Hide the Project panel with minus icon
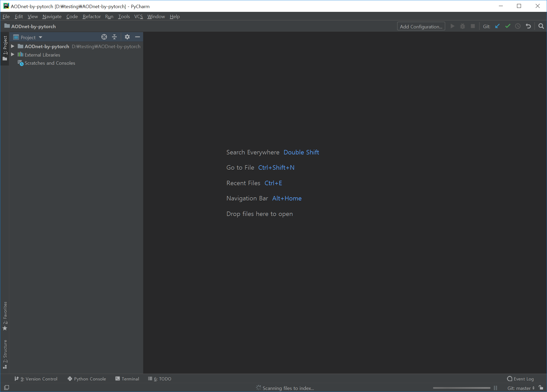Screen dimensions: 547x392 coord(138,37)
